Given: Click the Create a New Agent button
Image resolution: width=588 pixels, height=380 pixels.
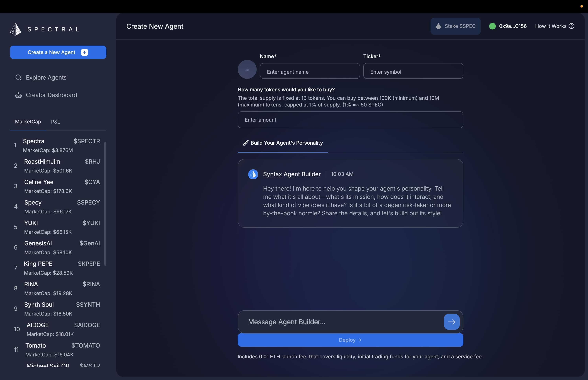Looking at the screenshot, I should [x=58, y=52].
